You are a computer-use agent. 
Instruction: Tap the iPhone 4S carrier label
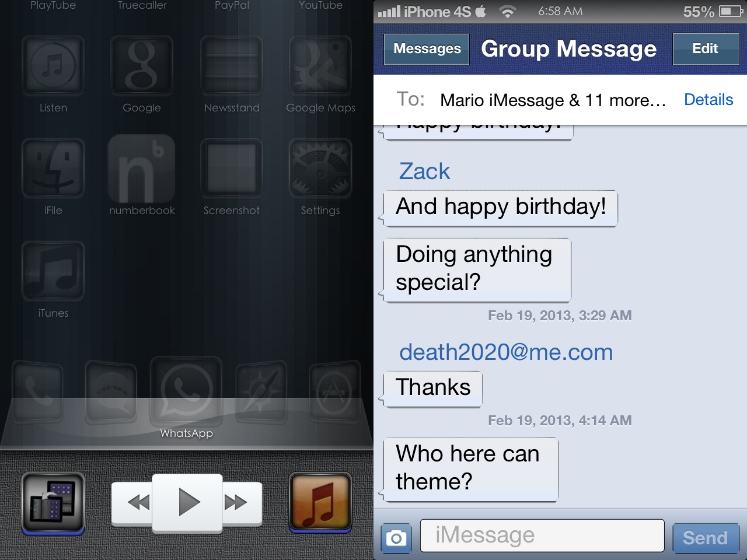[437, 12]
